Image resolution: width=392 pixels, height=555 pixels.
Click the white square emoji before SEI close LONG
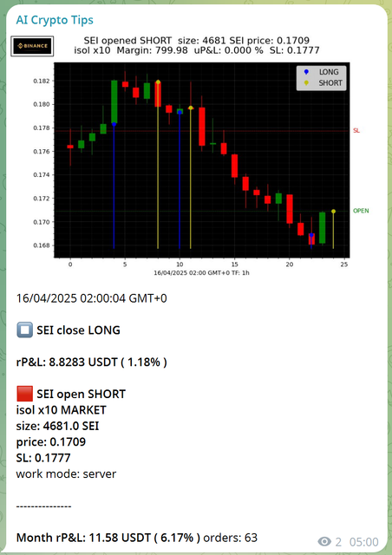[x=24, y=330]
